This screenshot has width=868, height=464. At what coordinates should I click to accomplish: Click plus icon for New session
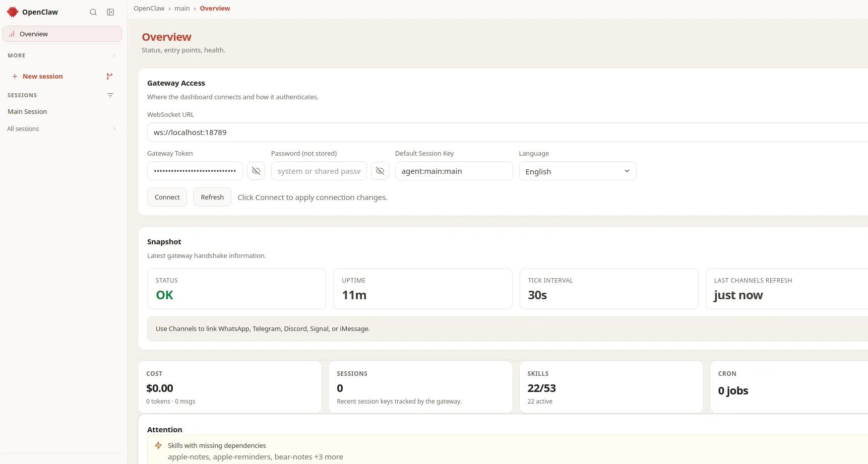[x=15, y=77]
